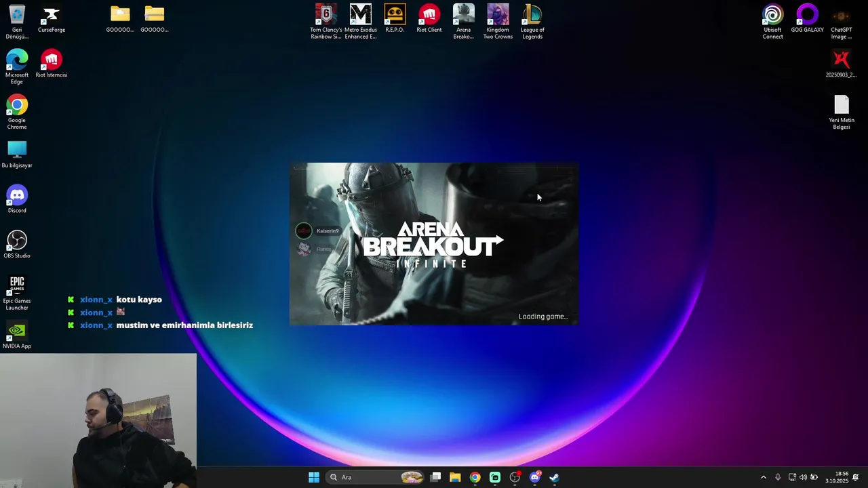Viewport: 868px width, 488px height.
Task: Click the 'Loading game...' status text
Action: (x=543, y=317)
